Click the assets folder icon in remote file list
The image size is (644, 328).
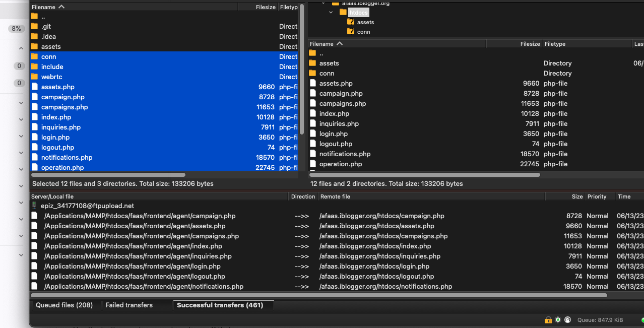pyautogui.click(x=312, y=63)
